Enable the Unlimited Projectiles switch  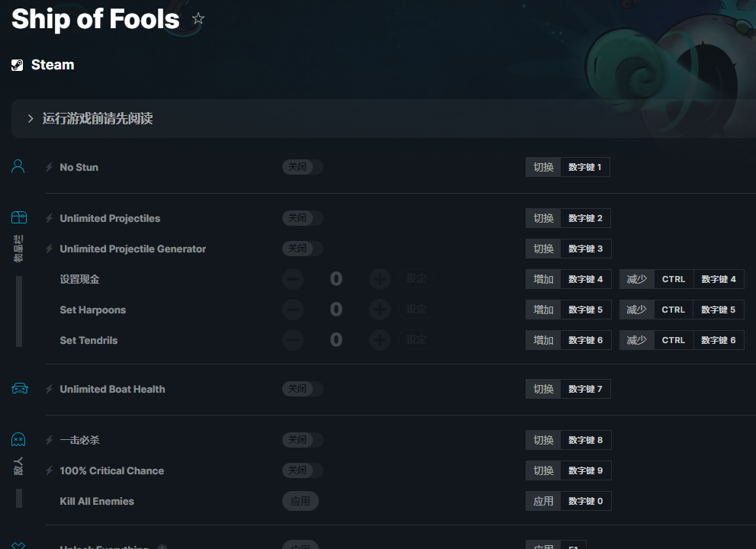(x=303, y=218)
